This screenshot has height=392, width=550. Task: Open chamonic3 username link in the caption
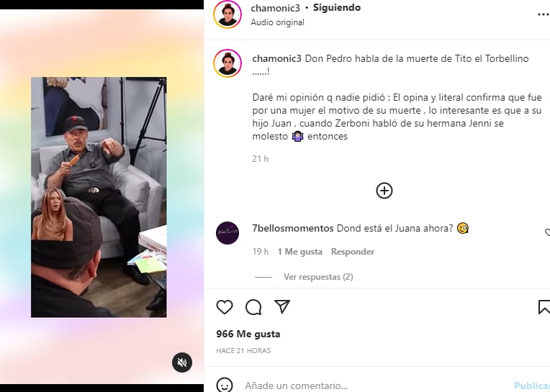(276, 58)
